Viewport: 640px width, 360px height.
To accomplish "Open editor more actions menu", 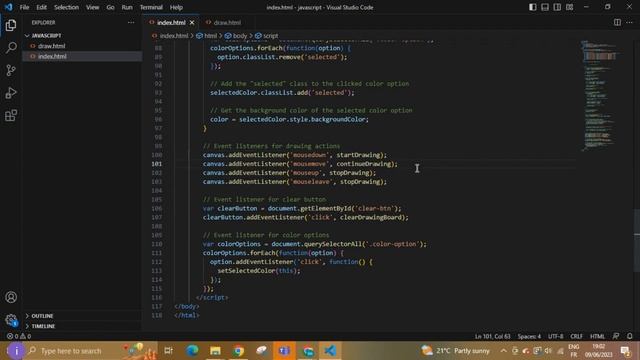I will pos(629,22).
